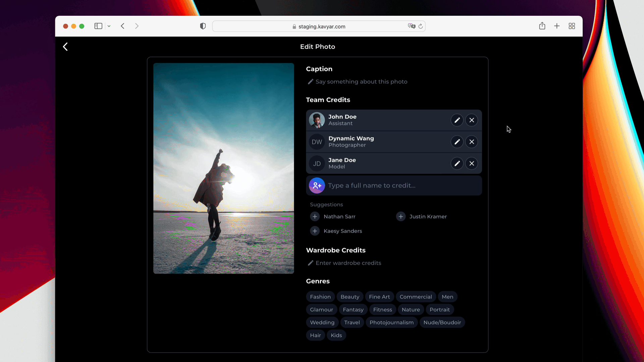This screenshot has height=362, width=644.
Task: Remove John Doe from team credits
Action: pos(472,120)
